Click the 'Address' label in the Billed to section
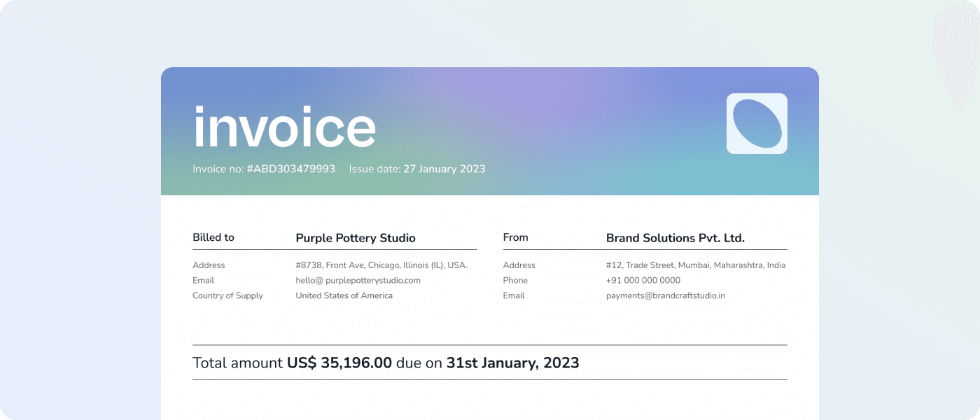The height and width of the screenshot is (420, 980). 209,265
